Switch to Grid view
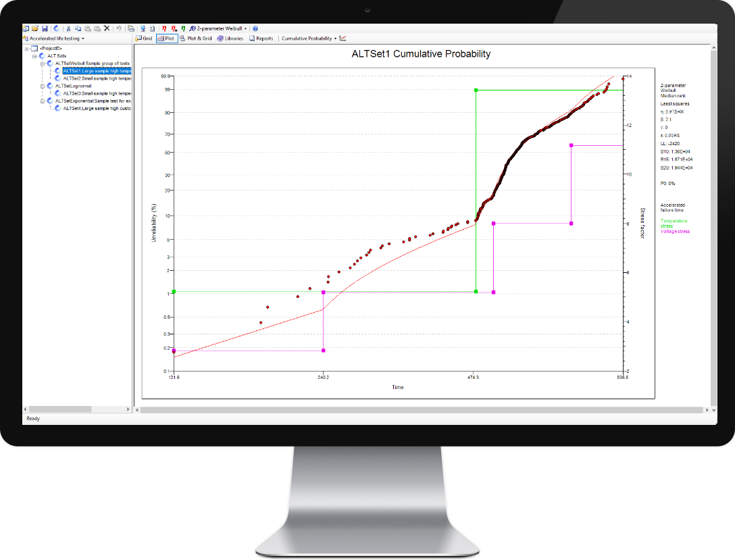This screenshot has width=735, height=560. [144, 39]
